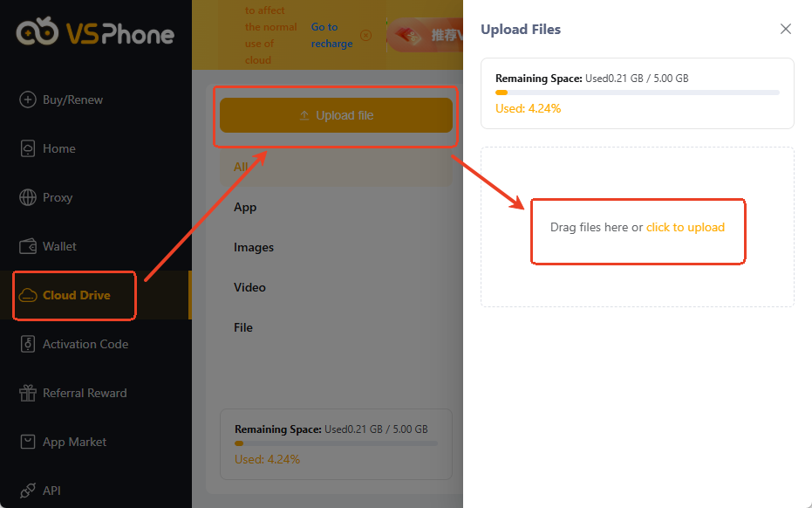Screen dimensions: 812x508
Task: Click the Proxy globe icon
Action: (x=28, y=197)
